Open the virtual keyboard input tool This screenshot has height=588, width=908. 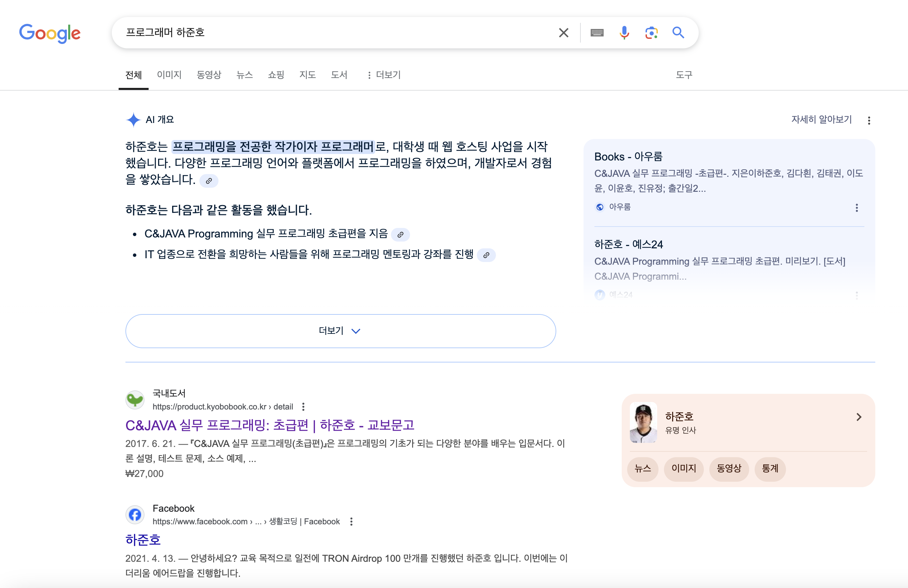pyautogui.click(x=597, y=33)
